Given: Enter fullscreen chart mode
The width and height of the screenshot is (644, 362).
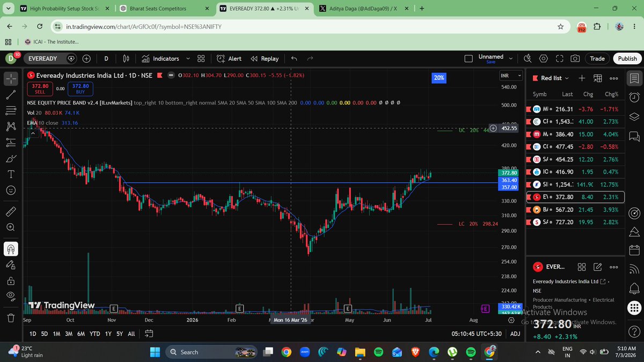Looking at the screenshot, I should pyautogui.click(x=559, y=58).
